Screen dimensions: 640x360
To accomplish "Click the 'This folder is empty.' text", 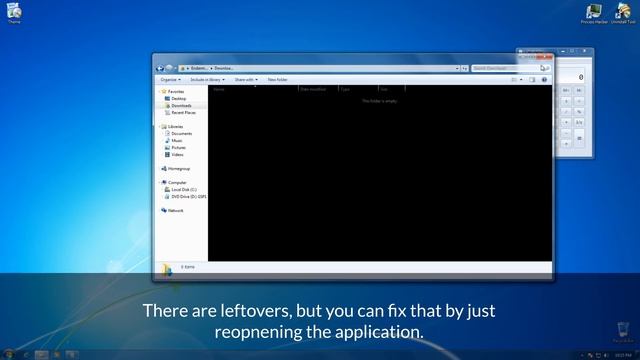I will tap(379, 101).
